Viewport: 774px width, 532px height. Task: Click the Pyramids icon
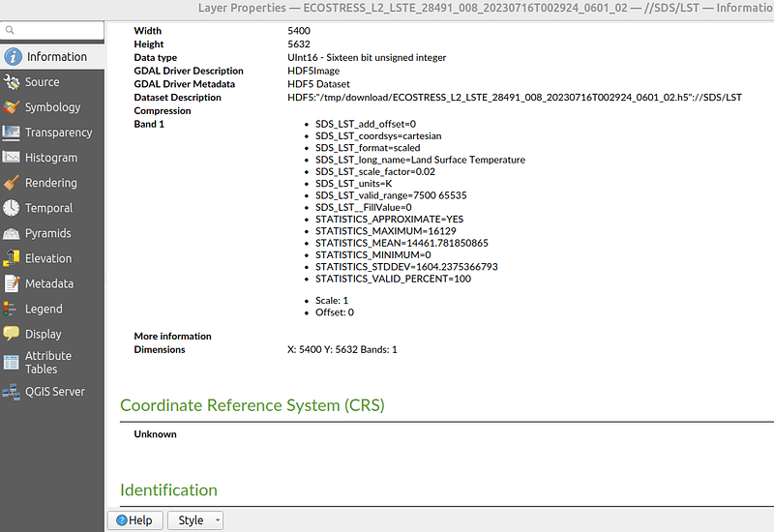coord(11,233)
